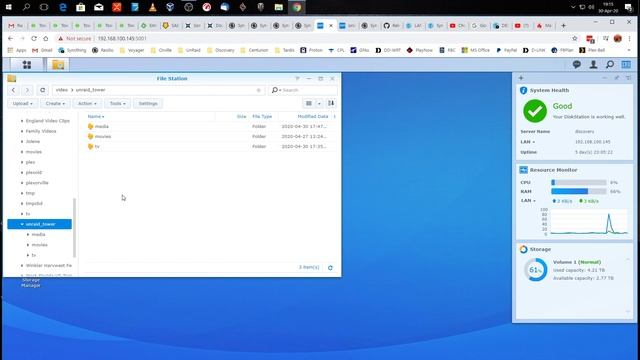Reload page in Chrome toolbar
Screen dimensions: 640x360
(34, 38)
